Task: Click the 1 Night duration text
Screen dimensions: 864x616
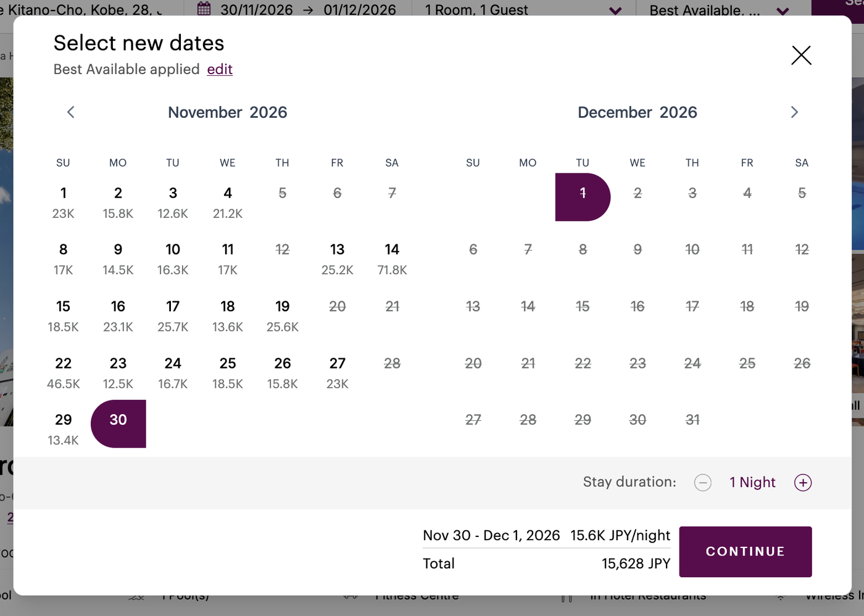Action: [x=752, y=482]
